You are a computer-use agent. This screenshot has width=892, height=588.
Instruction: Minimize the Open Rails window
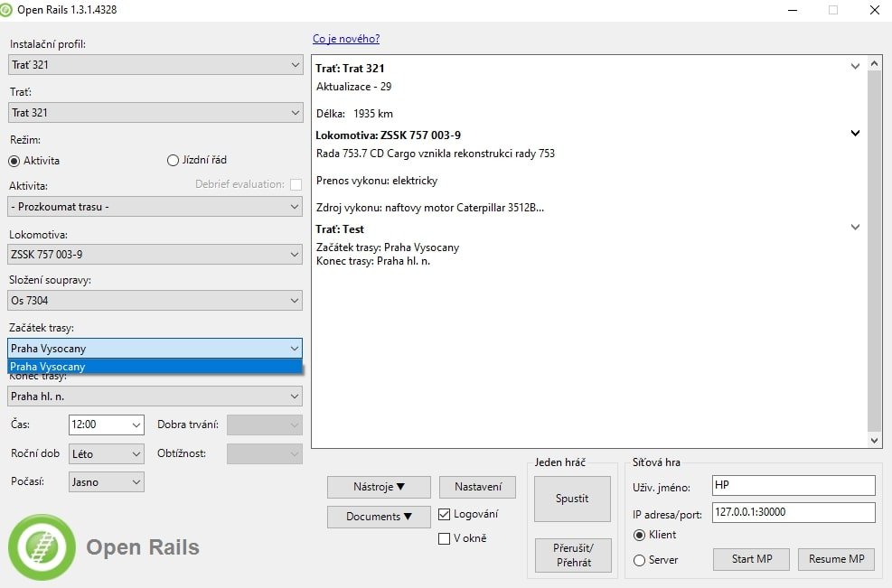coord(793,10)
